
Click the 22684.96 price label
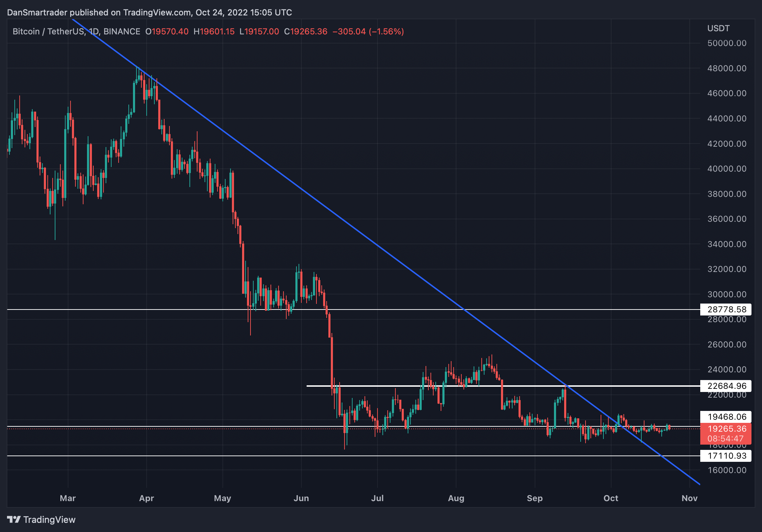726,386
